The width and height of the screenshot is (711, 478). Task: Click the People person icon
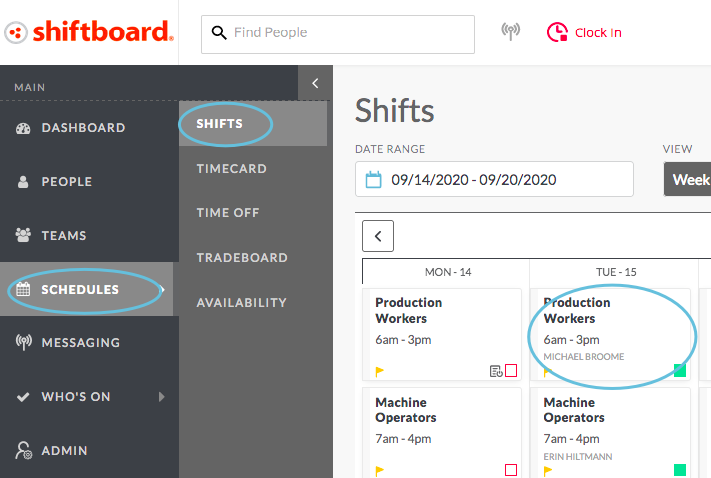click(x=23, y=182)
